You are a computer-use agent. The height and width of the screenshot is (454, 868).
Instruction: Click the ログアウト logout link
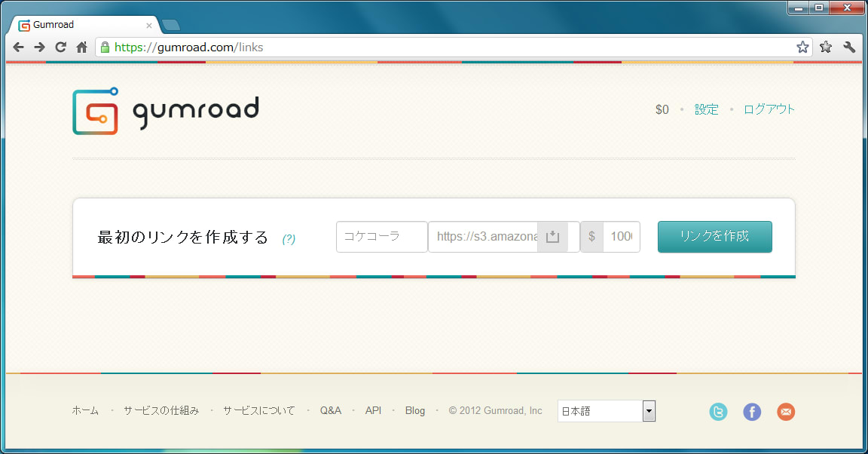pyautogui.click(x=769, y=109)
